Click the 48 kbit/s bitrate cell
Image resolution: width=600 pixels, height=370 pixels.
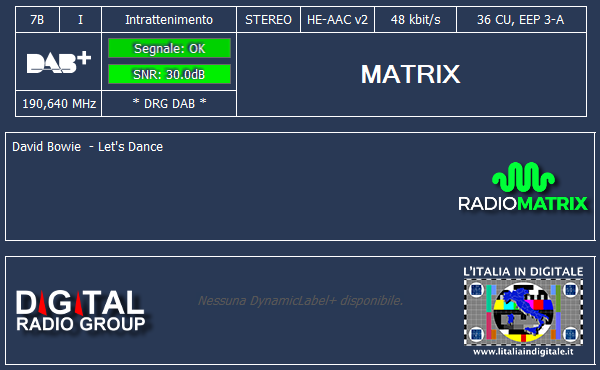415,20
